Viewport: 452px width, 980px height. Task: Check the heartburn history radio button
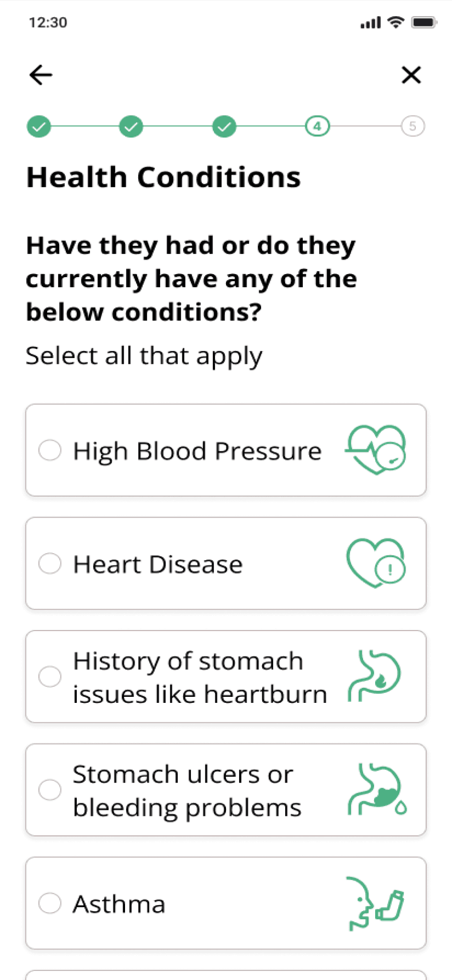pyautogui.click(x=50, y=676)
